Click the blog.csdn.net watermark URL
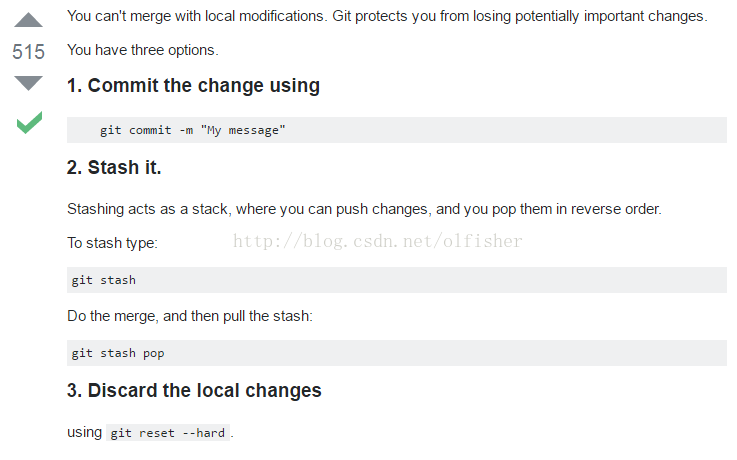Viewport: 737px width, 460px height. (378, 241)
